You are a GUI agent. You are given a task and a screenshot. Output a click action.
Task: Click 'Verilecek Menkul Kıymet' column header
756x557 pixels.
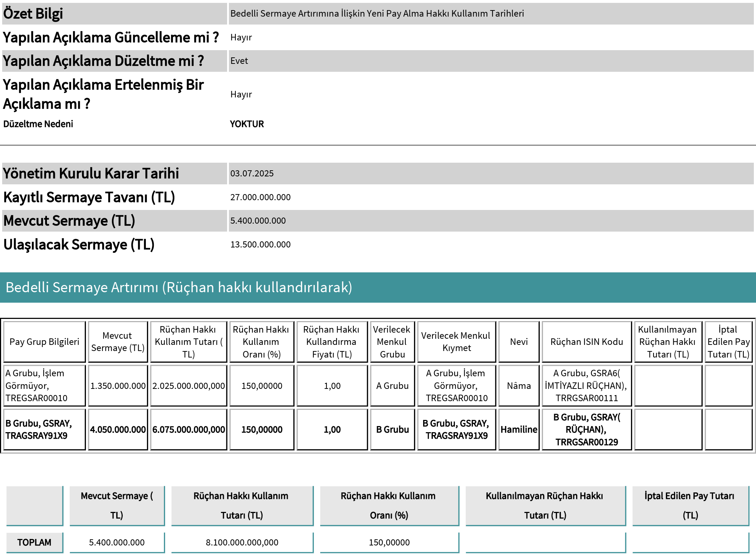pyautogui.click(x=456, y=342)
